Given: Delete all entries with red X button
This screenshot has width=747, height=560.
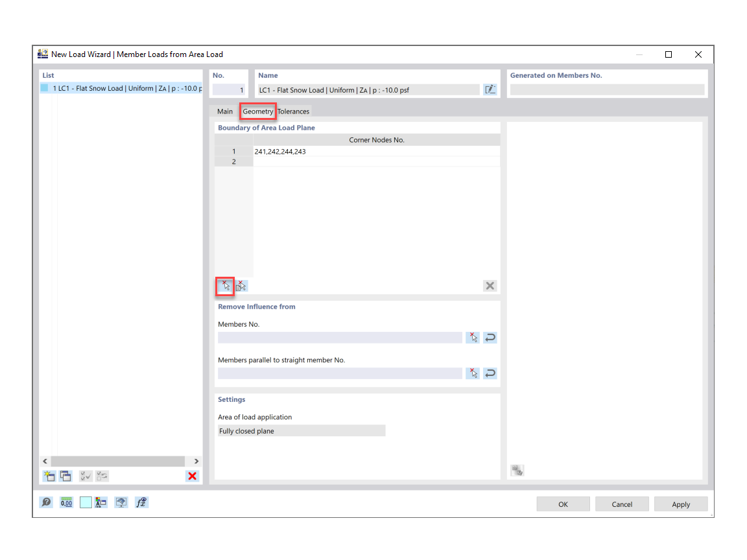Looking at the screenshot, I should tap(193, 476).
